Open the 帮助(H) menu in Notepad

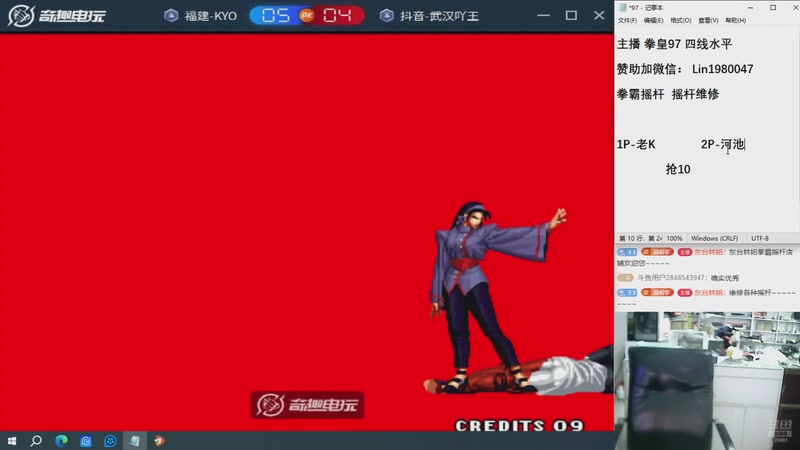point(736,20)
